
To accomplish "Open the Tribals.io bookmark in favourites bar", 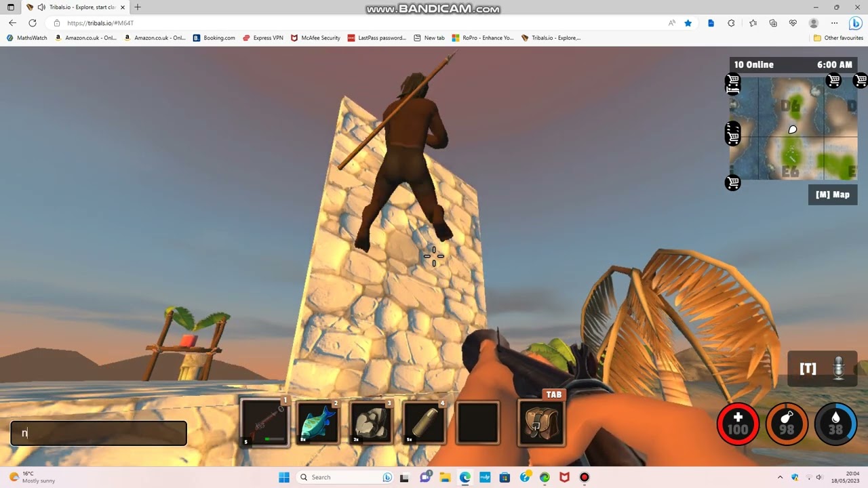I will coord(551,38).
